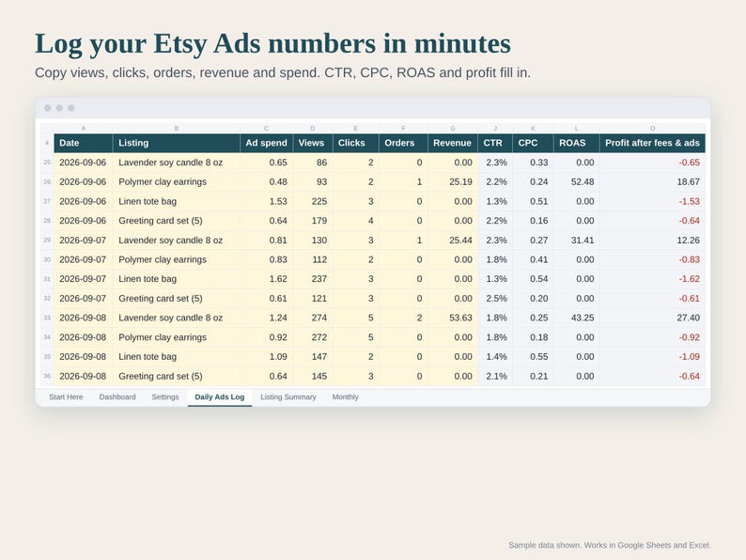The image size is (746, 560).
Task: Click profit cell 27.40
Action: [x=652, y=318]
